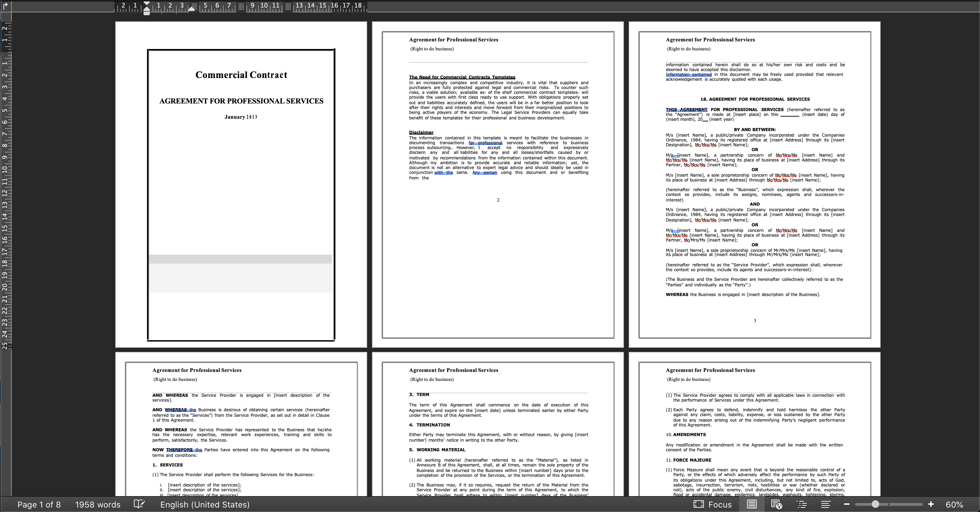The image size is (980, 512).
Task: Open word count via 1958 words
Action: [x=98, y=504]
